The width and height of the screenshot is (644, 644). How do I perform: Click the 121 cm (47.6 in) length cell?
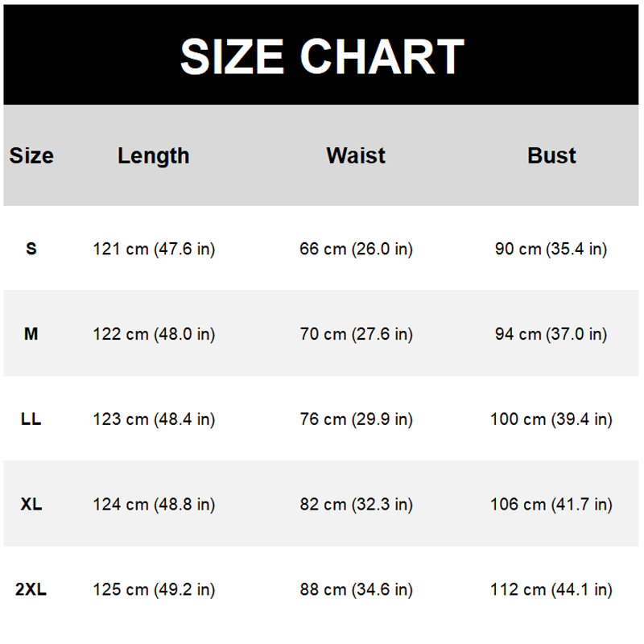click(154, 249)
